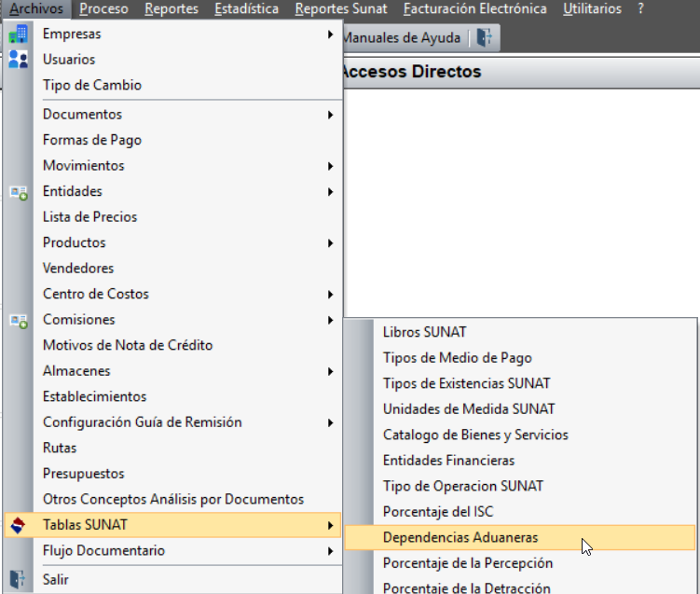Select Rutas menu entry
The image size is (700, 594).
(x=172, y=448)
